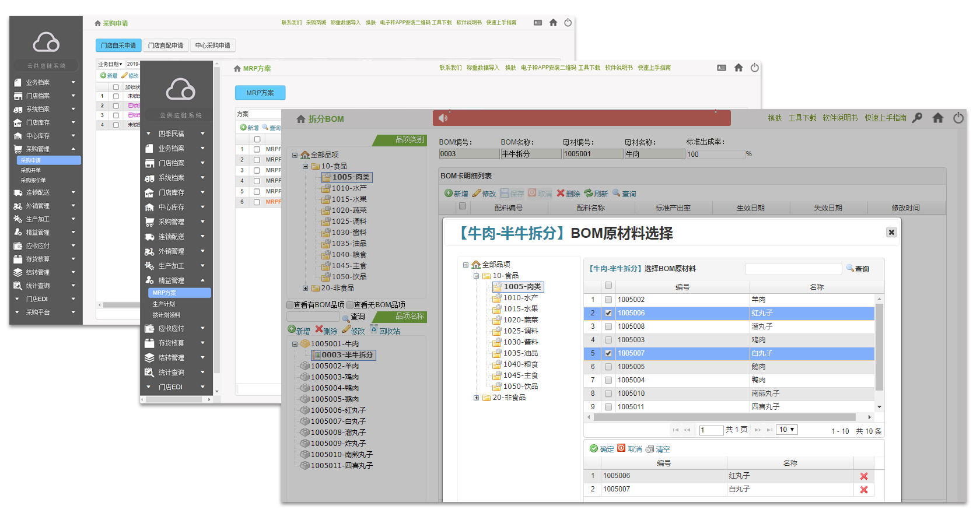Screen dimensions: 980x520
Task: Click 刷新 in BOM卡明细列表 toolbar
Action: pos(596,194)
